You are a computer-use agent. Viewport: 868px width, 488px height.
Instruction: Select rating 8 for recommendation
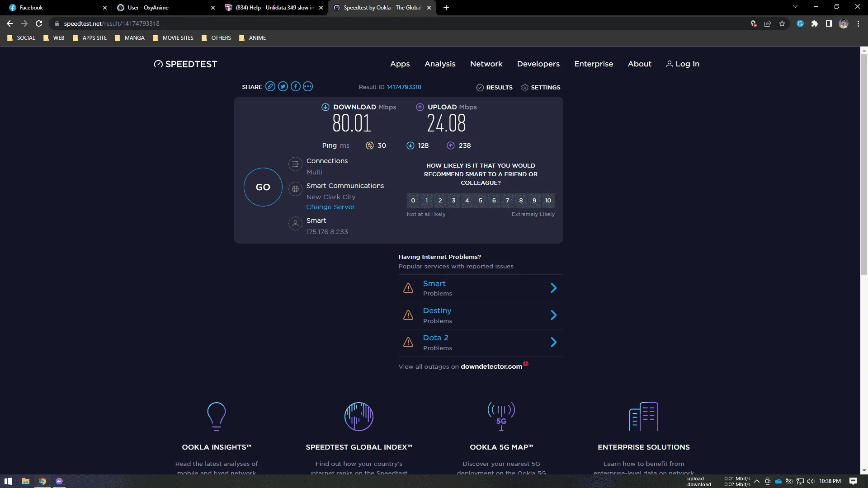521,201
